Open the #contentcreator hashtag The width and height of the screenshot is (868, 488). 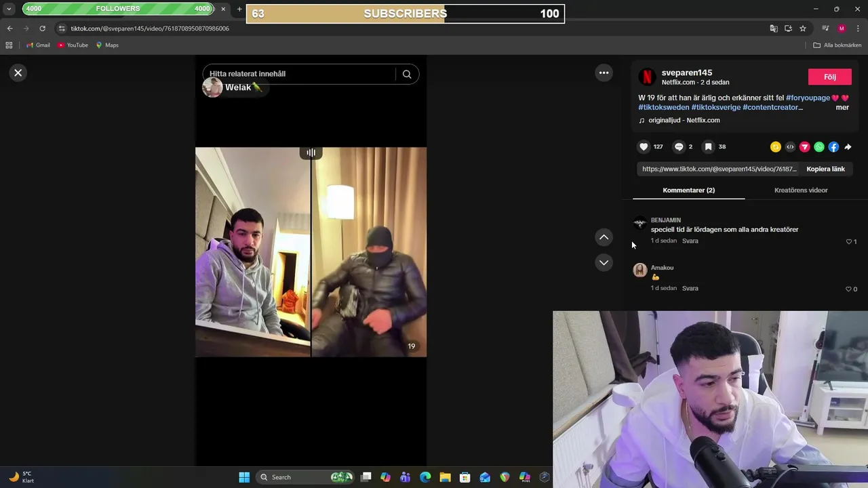pos(772,107)
